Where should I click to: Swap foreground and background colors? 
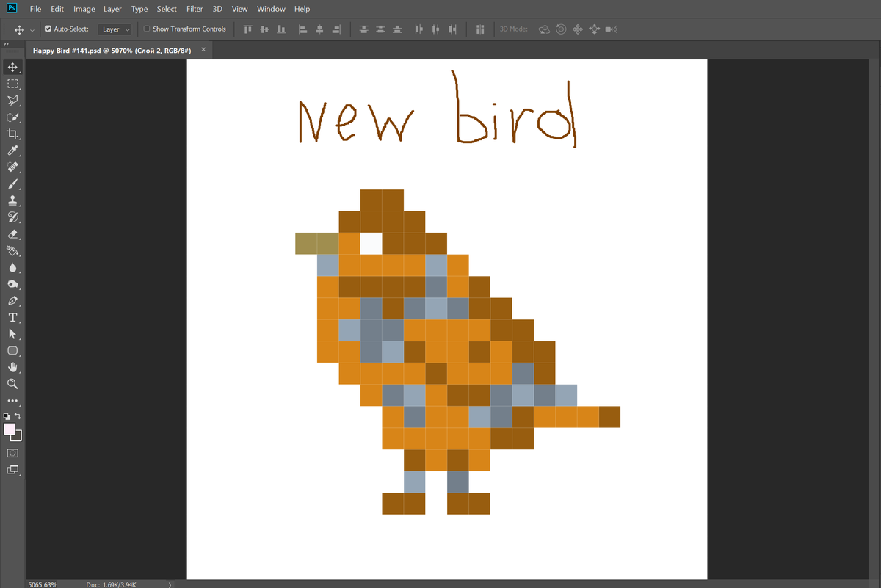pyautogui.click(x=18, y=415)
